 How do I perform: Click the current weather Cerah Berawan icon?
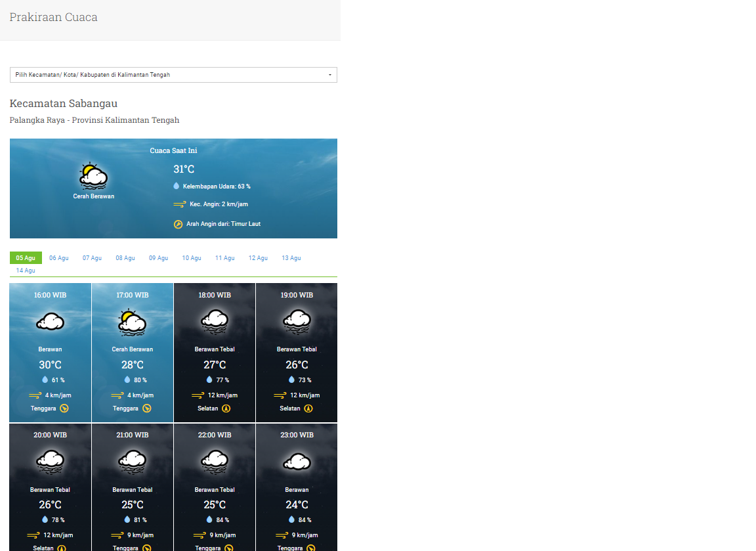pyautogui.click(x=93, y=175)
